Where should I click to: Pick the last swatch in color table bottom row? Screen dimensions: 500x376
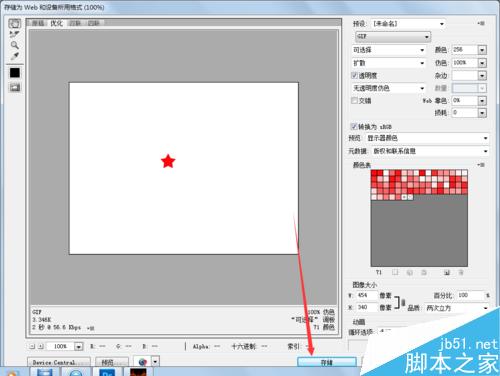410,197
